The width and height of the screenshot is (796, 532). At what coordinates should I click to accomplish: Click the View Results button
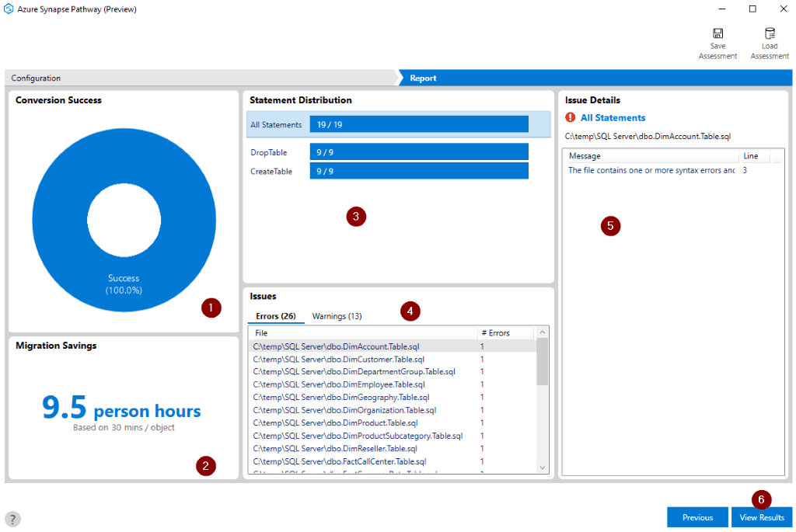pyautogui.click(x=762, y=517)
